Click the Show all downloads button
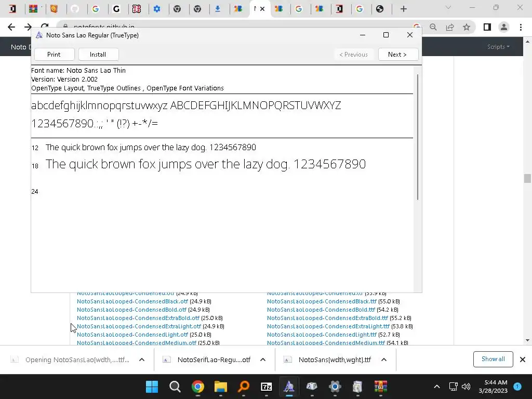Viewport: 532px width, 399px height. point(493,359)
